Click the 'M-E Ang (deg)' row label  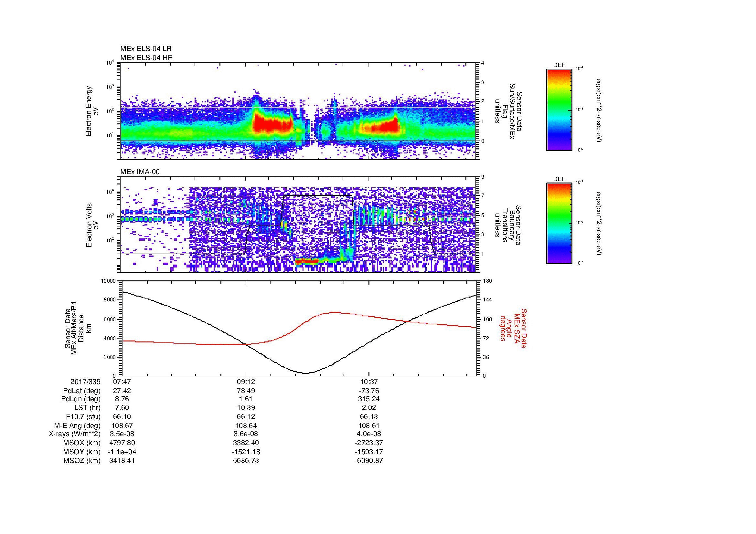pos(77,425)
